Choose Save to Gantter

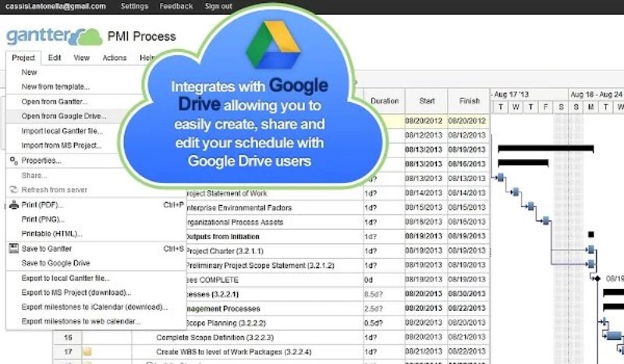(x=47, y=249)
